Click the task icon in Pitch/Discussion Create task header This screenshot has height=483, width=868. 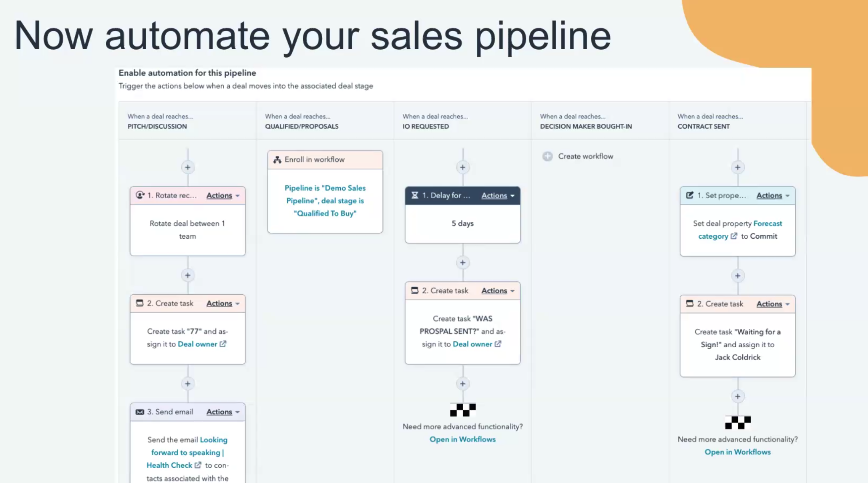coord(139,303)
